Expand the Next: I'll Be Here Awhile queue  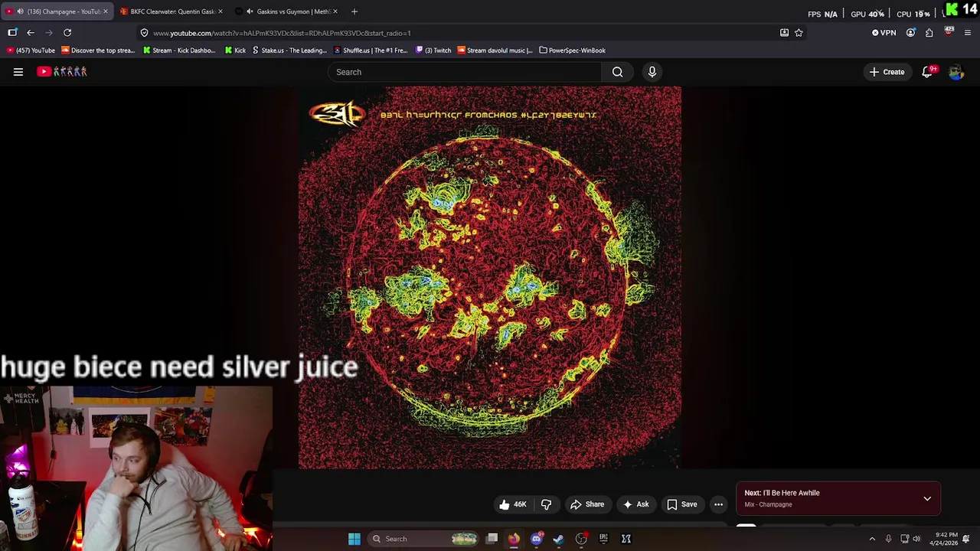pyautogui.click(x=927, y=499)
